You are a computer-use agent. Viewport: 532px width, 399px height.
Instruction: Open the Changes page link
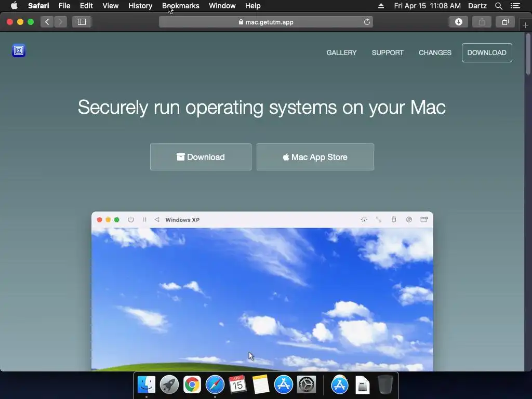click(x=435, y=52)
